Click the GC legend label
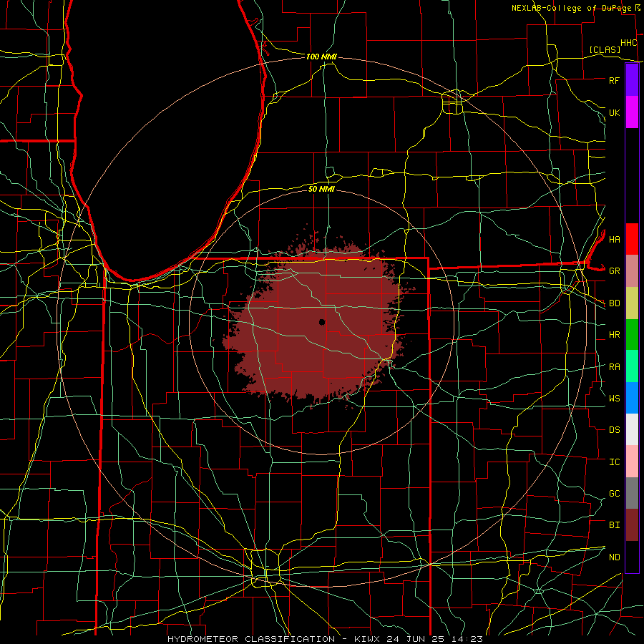This screenshot has width=644, height=644. coord(614,494)
